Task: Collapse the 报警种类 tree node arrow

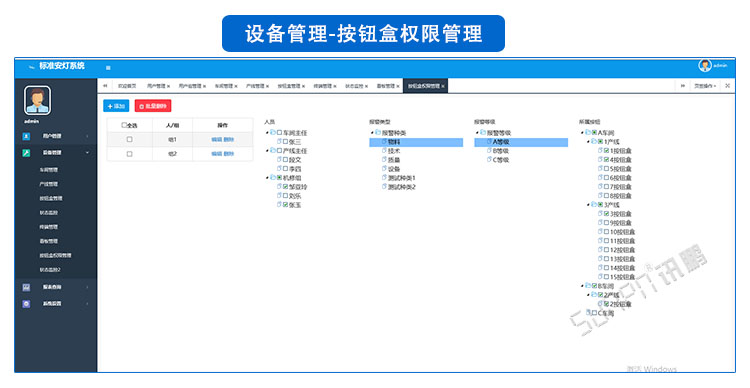Action: coord(372,133)
